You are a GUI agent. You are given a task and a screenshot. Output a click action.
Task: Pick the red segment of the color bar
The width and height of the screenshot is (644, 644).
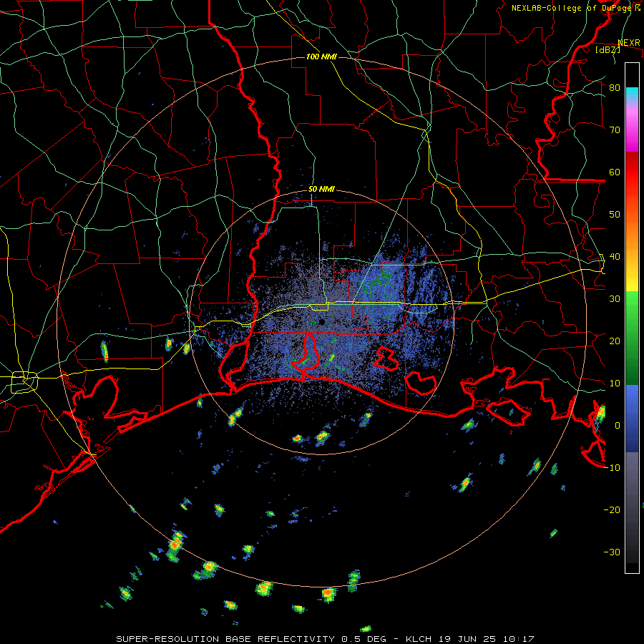click(x=632, y=172)
